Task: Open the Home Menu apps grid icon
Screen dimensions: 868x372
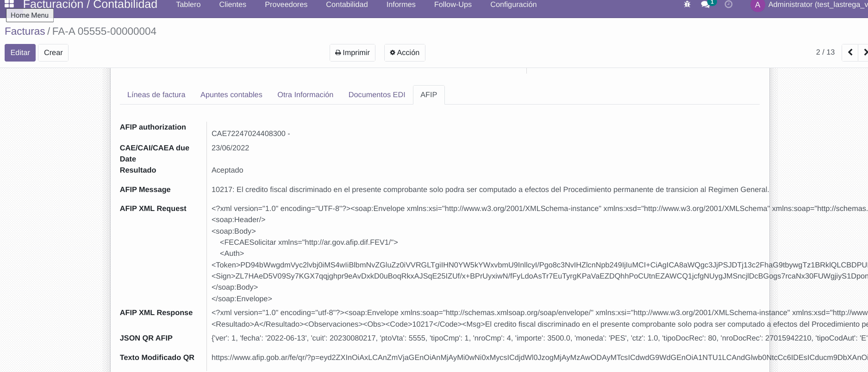Action: click(x=9, y=4)
